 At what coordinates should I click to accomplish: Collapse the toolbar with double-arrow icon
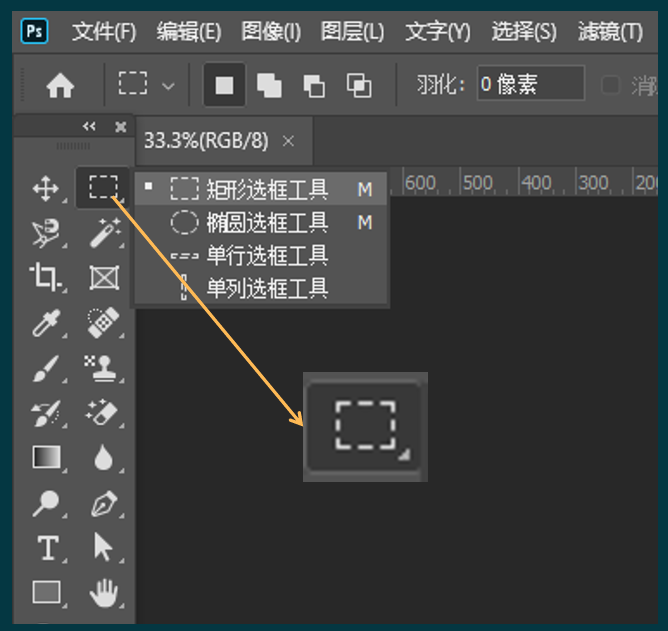89,127
